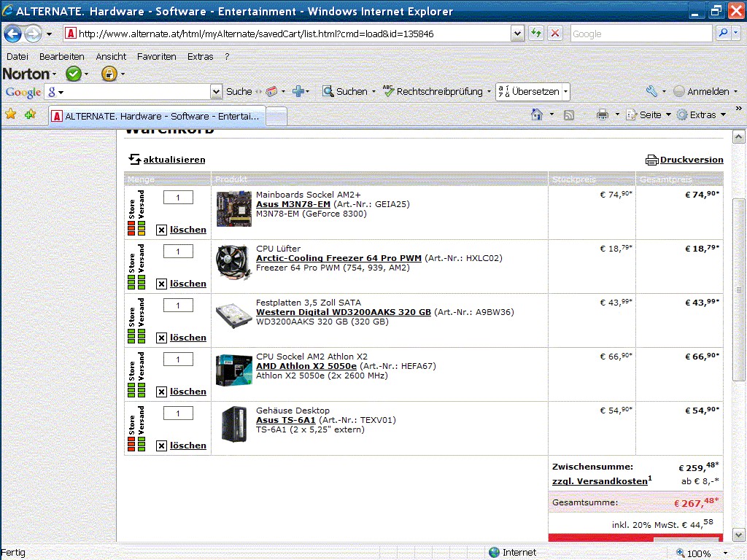Click the red Stop loading icon
This screenshot has height=560, width=747.
pyautogui.click(x=555, y=34)
